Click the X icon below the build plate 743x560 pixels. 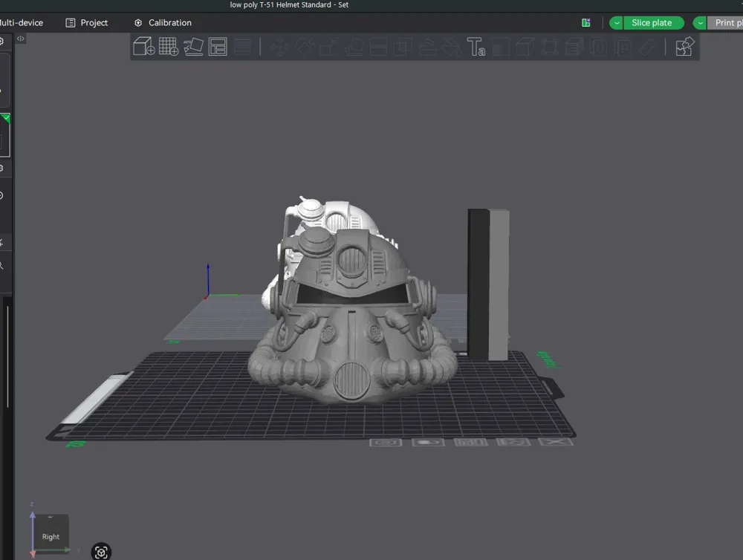pos(555,442)
